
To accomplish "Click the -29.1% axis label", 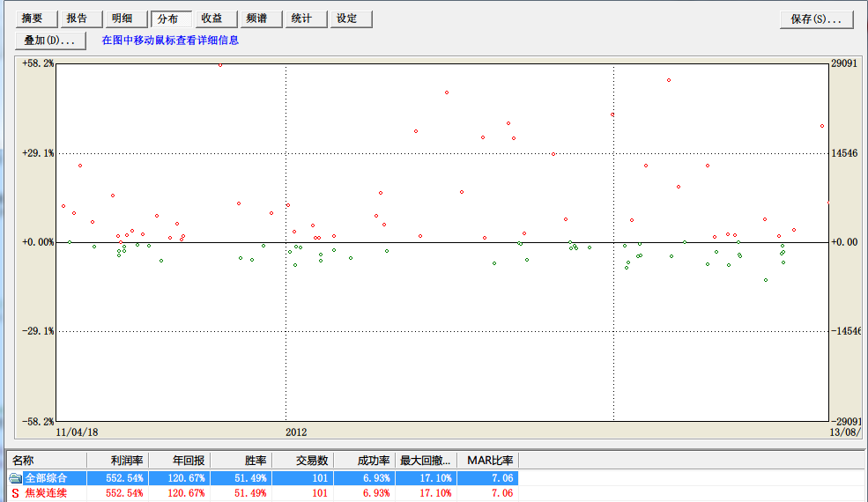I will tap(38, 331).
